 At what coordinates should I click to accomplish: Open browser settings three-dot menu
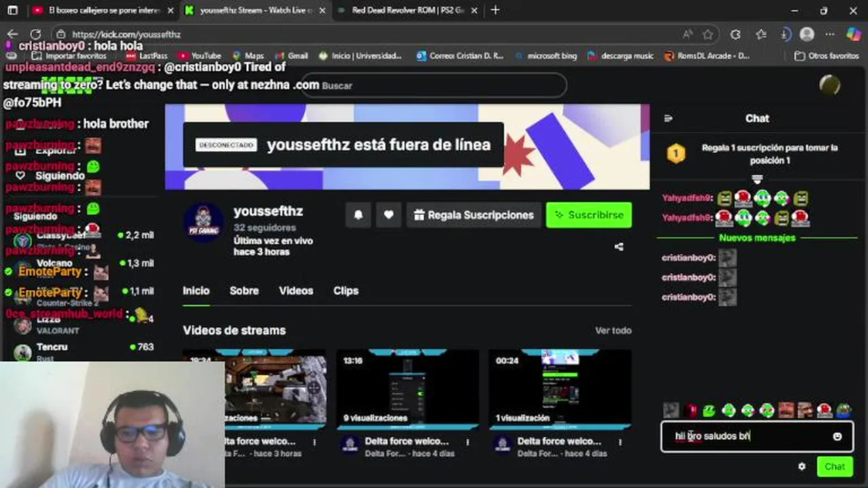(x=830, y=34)
